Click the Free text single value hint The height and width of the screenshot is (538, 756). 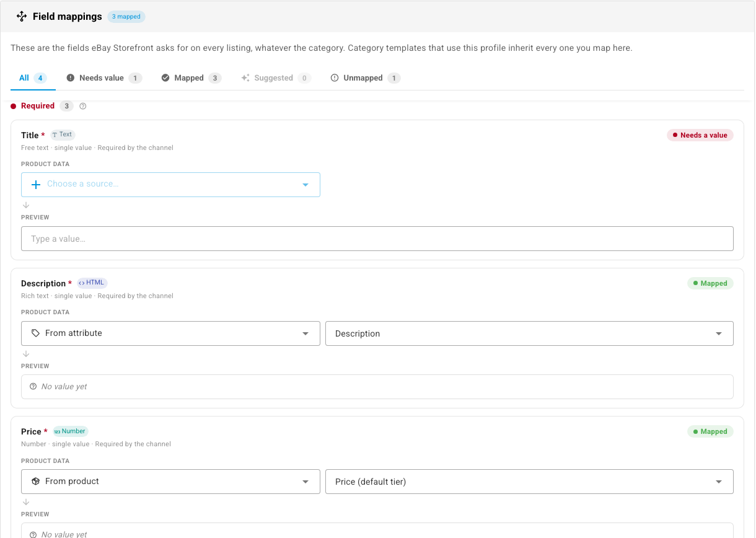[97, 148]
